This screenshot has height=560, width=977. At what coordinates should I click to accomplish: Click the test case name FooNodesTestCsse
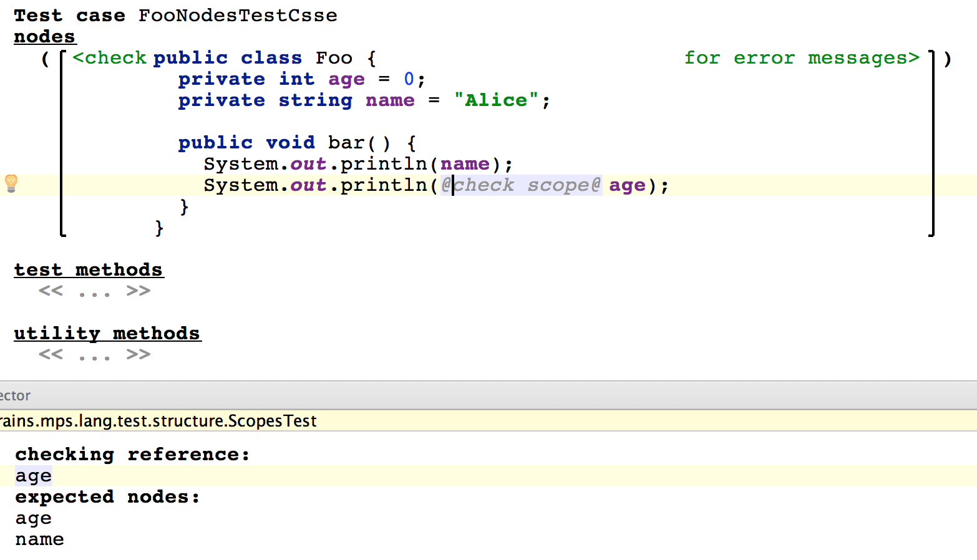pyautogui.click(x=238, y=16)
